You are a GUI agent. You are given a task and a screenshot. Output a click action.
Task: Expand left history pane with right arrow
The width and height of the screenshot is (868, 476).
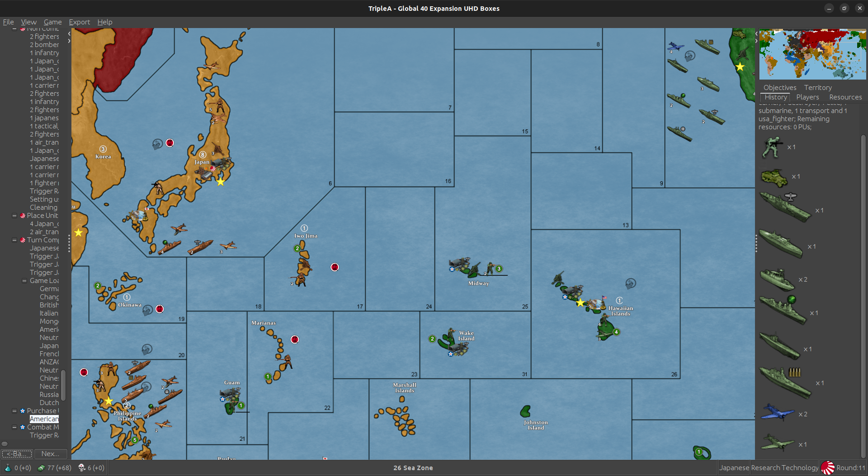pyautogui.click(x=69, y=41)
